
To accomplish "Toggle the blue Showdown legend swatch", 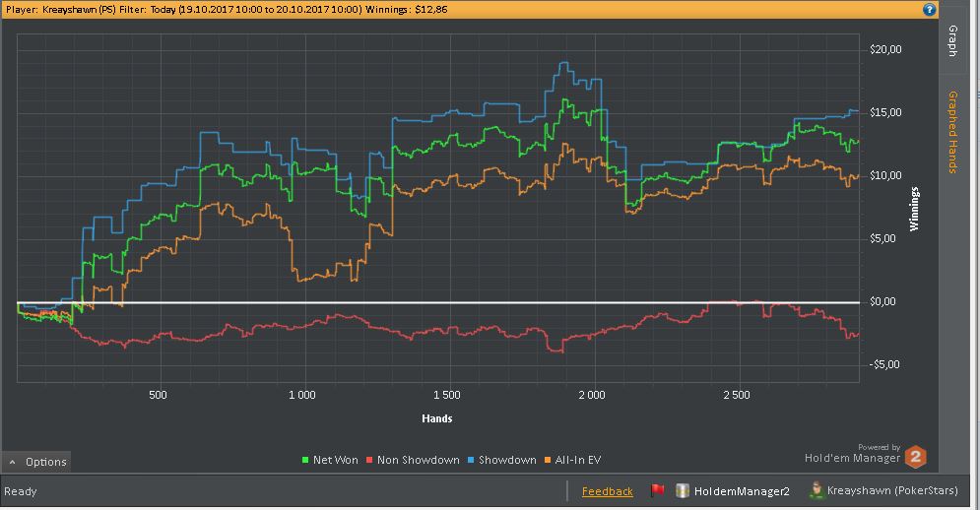I will click(471, 460).
